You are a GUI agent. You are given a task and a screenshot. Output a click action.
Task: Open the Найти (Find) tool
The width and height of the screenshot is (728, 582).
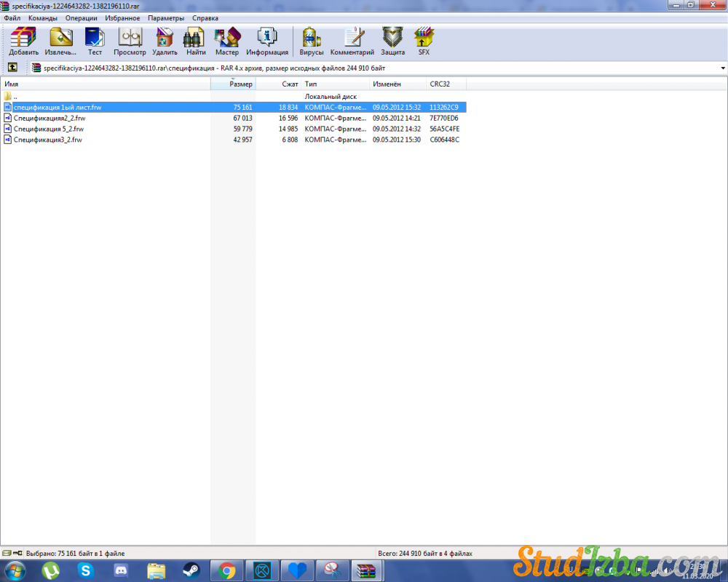coord(195,41)
